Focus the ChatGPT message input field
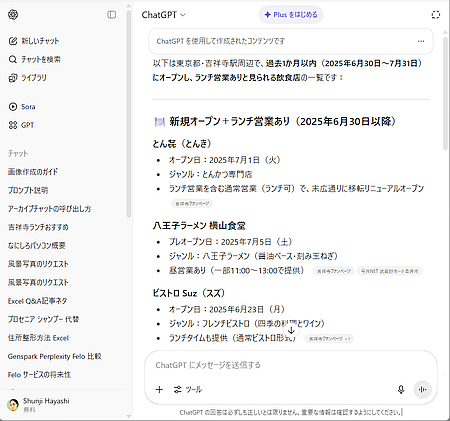Image resolution: width=450 pixels, height=421 pixels. tap(290, 365)
